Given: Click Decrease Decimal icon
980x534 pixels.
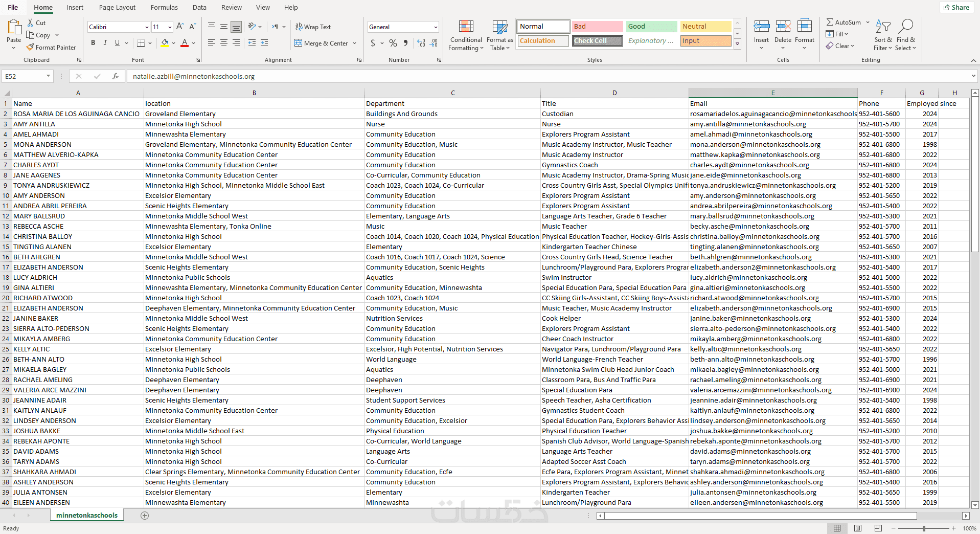Looking at the screenshot, I should click(434, 43).
